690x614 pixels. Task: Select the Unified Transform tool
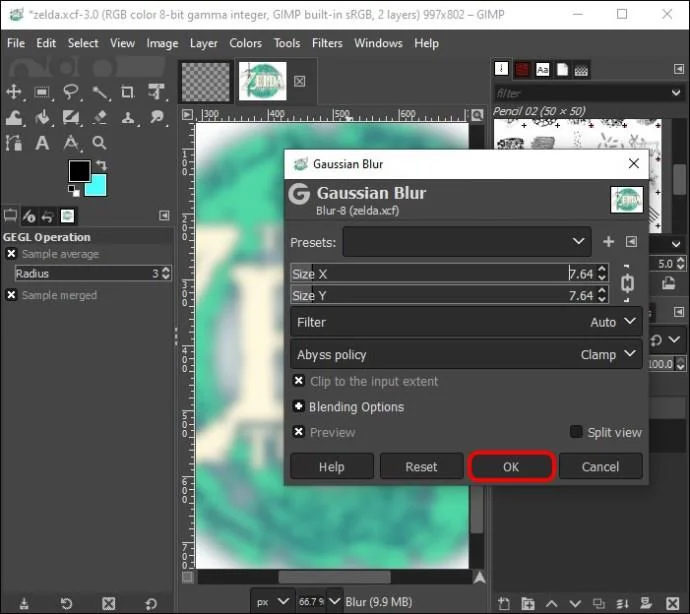(156, 92)
